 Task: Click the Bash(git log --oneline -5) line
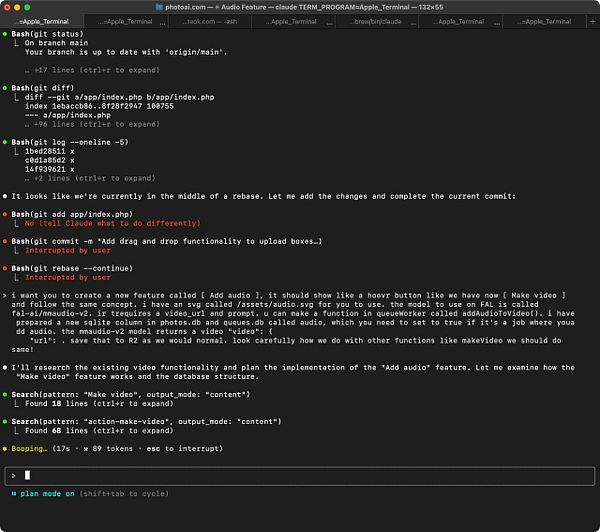[x=70, y=142]
